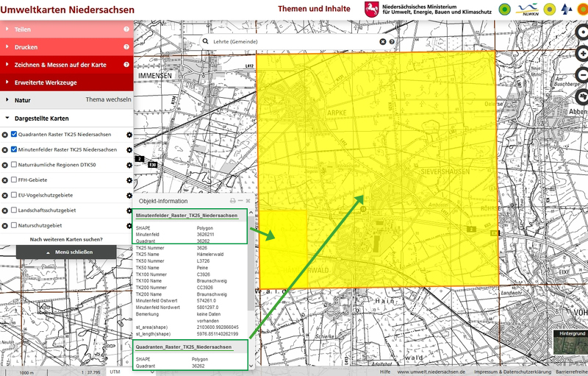Enable the Landschaftsschutzgebiet layer checkbox
Viewport: 588px width, 376px height.
(14, 210)
